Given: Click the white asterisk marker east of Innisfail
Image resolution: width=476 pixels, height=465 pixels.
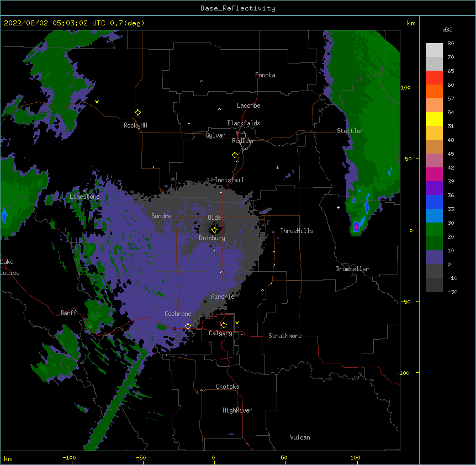Looking at the screenshot, I should click(277, 167).
